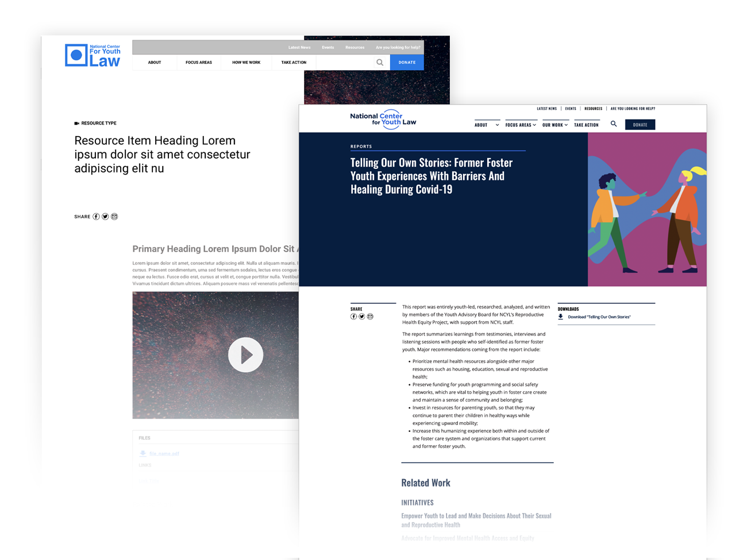Image resolution: width=747 pixels, height=560 pixels.
Task: Open Take Action in front page navigation
Action: click(x=586, y=125)
